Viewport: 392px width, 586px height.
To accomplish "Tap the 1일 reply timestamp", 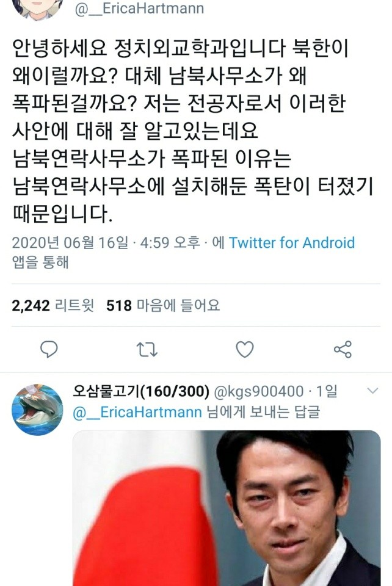I will [327, 391].
